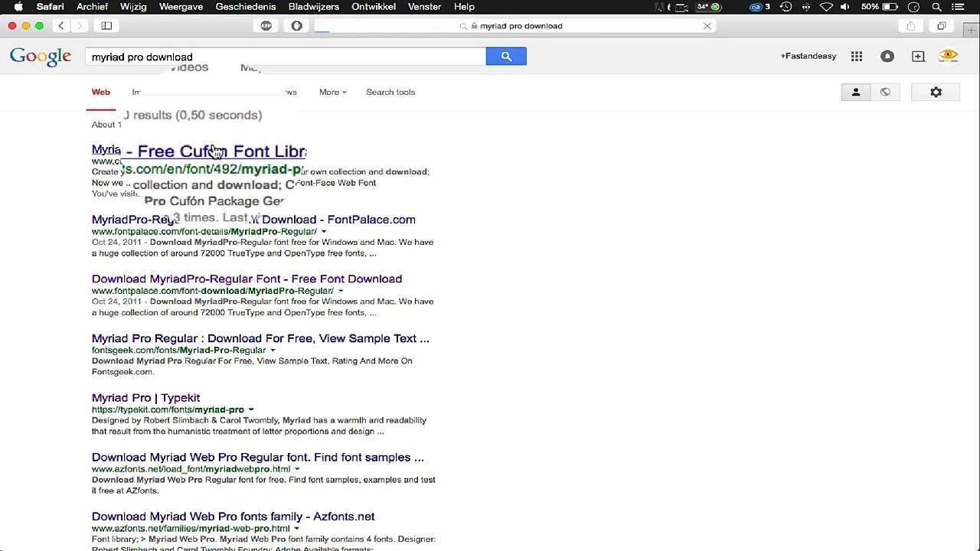Click the blue Google search button
Image resolution: width=980 pixels, height=551 pixels.
coord(506,56)
